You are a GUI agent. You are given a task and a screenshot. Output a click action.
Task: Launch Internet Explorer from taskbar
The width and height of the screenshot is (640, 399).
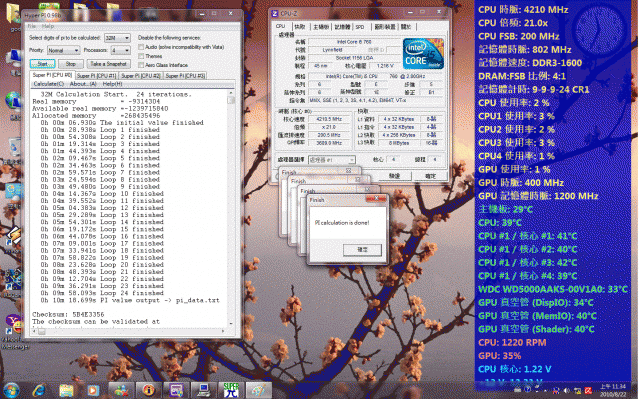39,390
